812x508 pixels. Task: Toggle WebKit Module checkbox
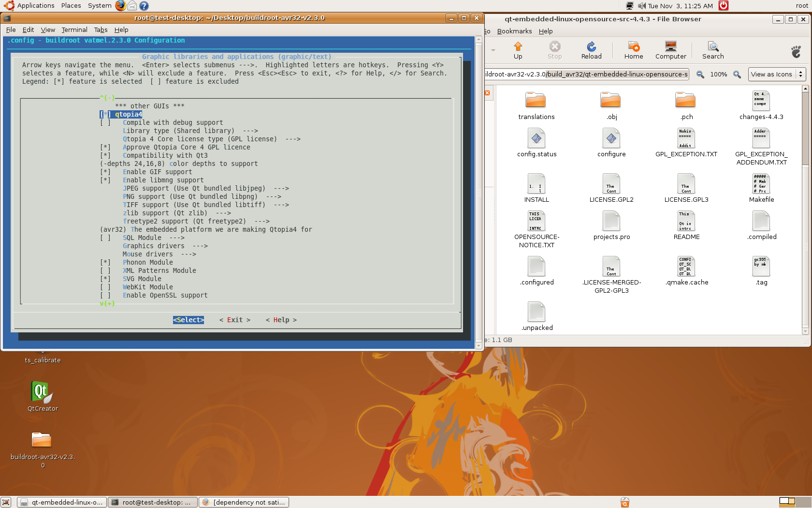coord(105,287)
